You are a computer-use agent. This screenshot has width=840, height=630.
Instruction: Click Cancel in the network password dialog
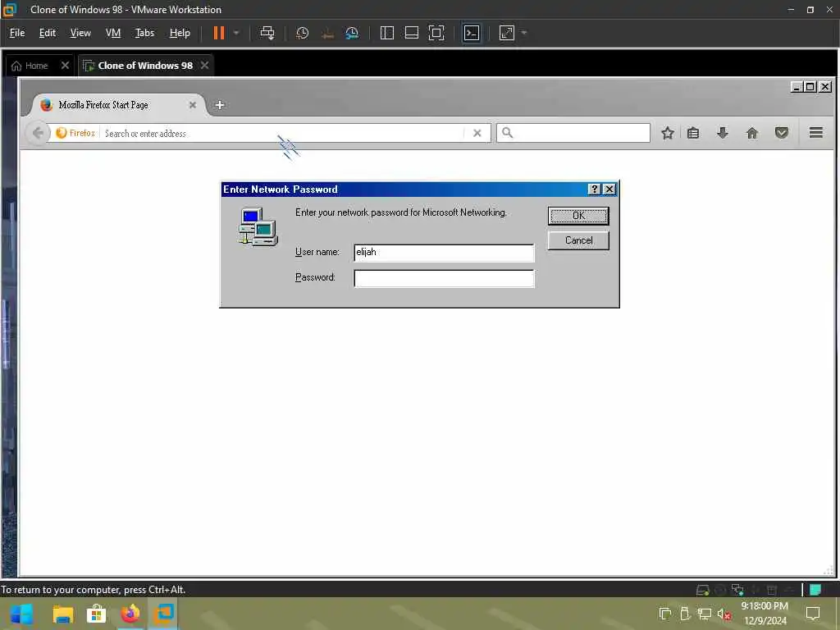578,240
